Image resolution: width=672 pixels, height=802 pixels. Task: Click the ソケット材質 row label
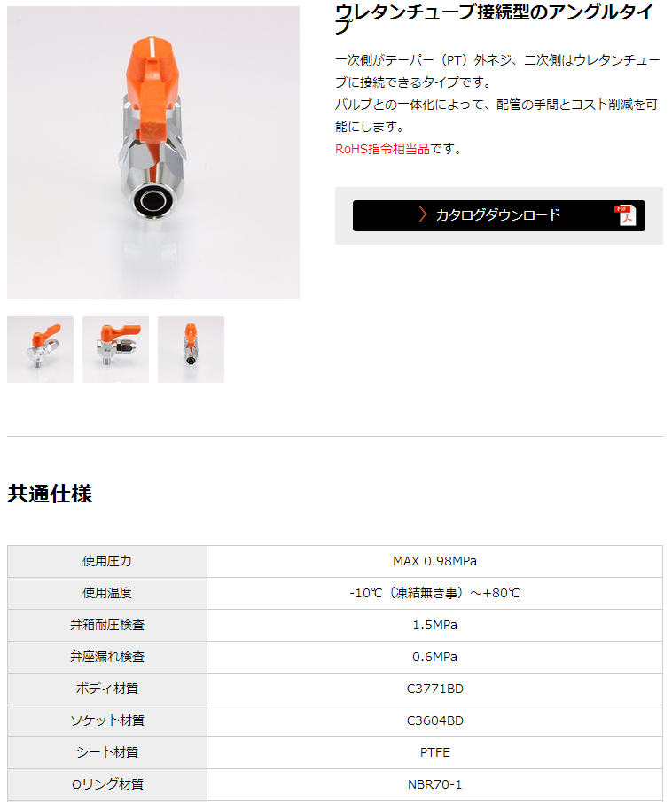[107, 720]
